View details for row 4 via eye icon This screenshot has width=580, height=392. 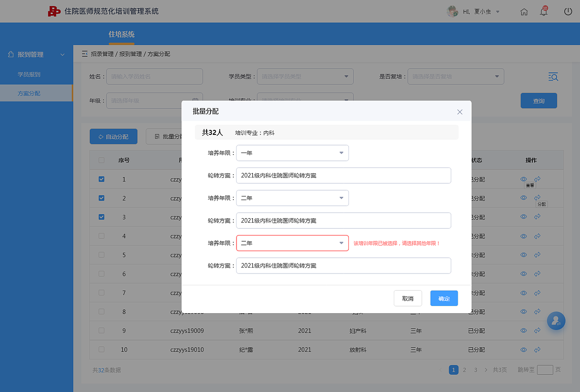[524, 236]
